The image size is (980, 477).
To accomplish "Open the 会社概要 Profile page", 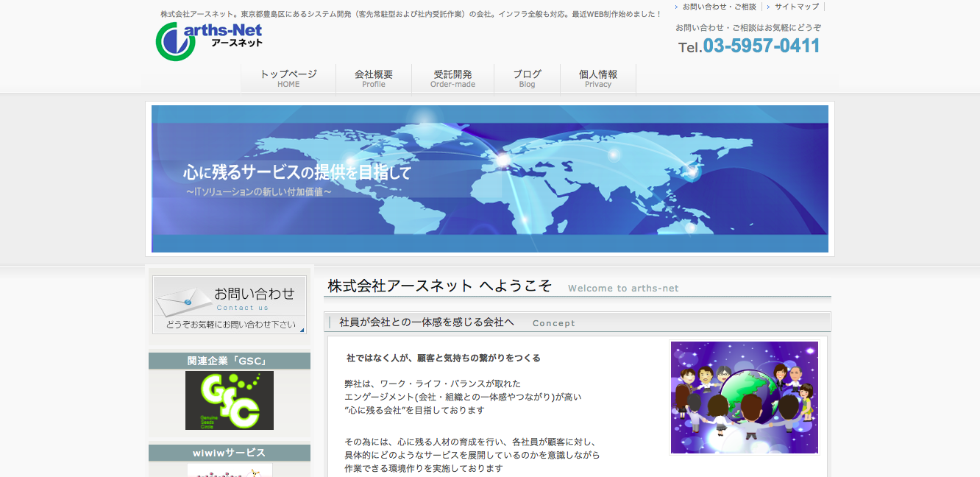I will 373,77.
